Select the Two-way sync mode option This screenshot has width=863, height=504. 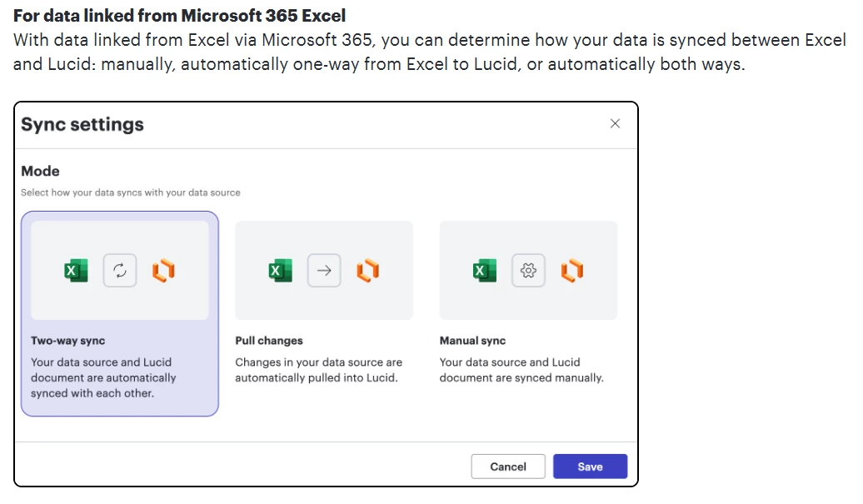tap(119, 313)
